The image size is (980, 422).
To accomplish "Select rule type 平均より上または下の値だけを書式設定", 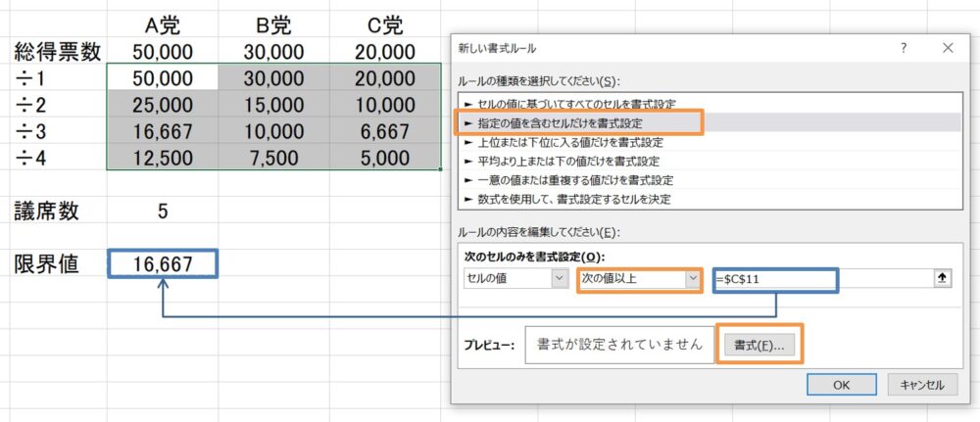I will point(710,161).
